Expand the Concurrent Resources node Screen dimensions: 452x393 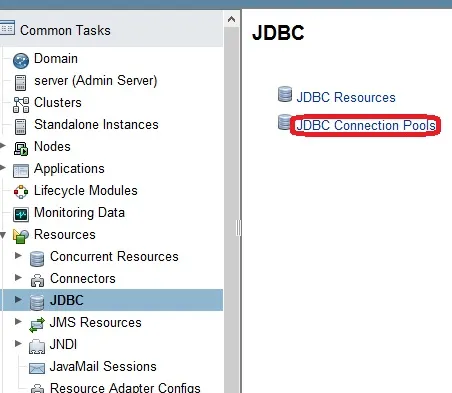coord(18,255)
